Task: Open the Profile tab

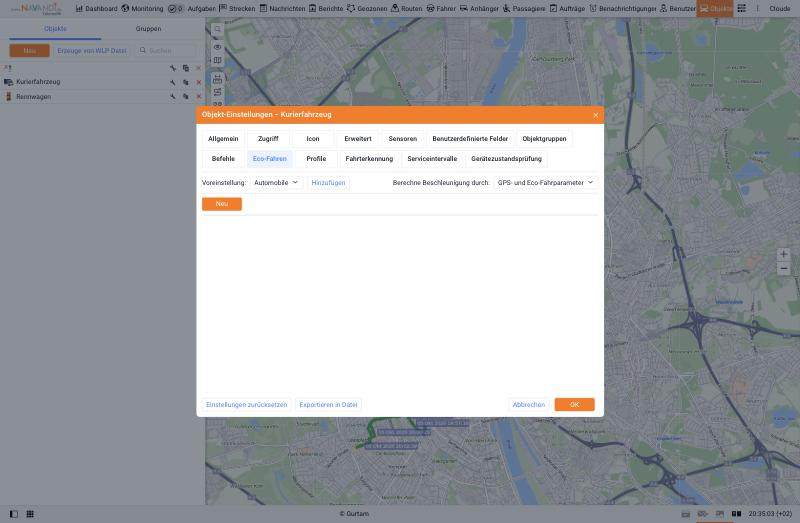Action: [x=316, y=159]
